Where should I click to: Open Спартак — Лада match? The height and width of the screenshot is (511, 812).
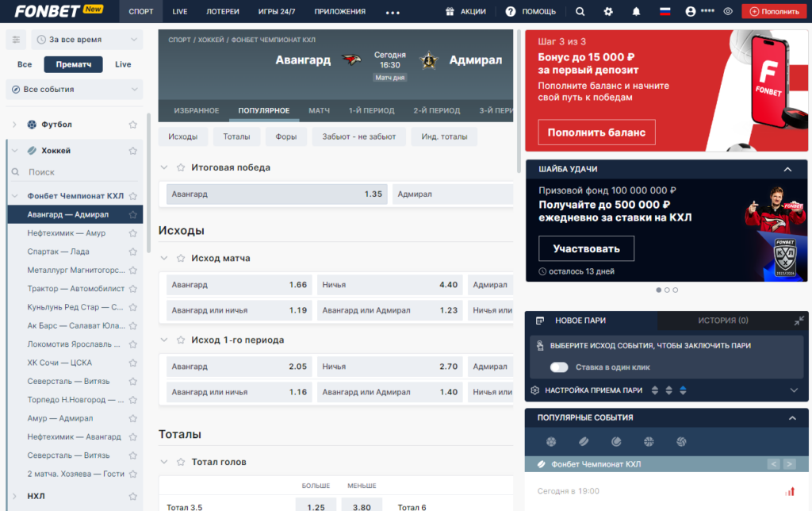(58, 252)
